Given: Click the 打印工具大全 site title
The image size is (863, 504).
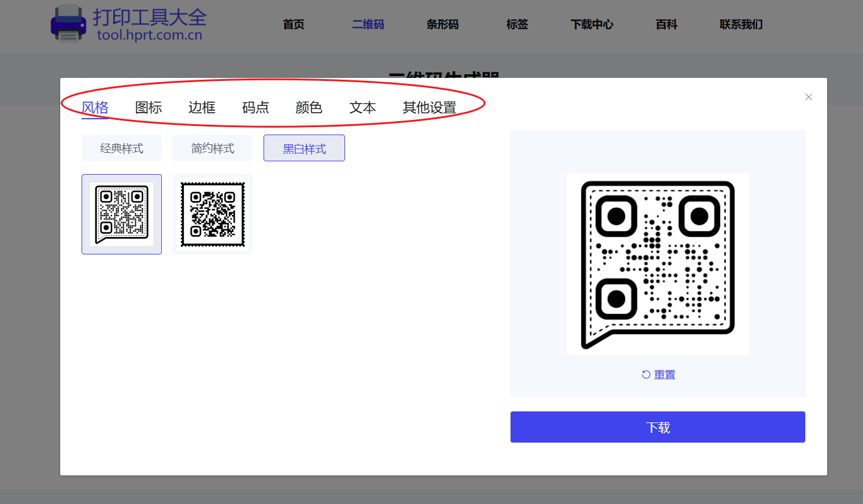Looking at the screenshot, I should tap(150, 16).
